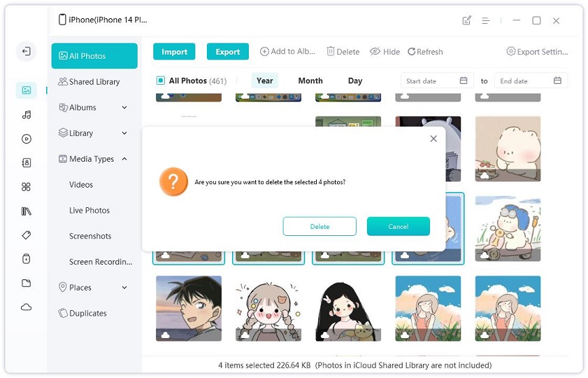Open the device storage icon in left rail
588x378 pixels.
[27, 258]
